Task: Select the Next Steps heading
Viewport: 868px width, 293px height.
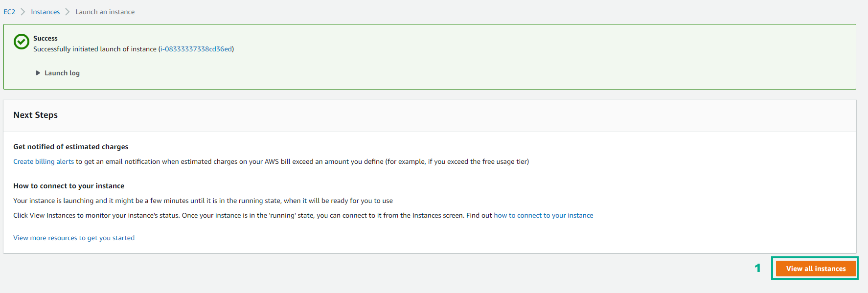Action: coord(36,115)
